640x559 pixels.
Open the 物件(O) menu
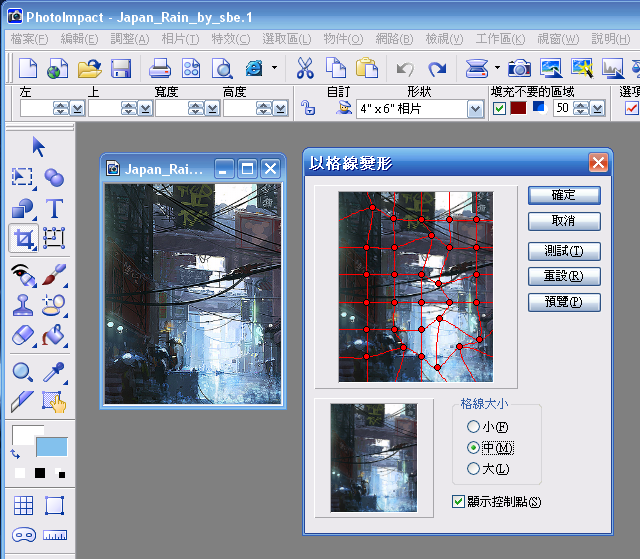click(x=343, y=39)
